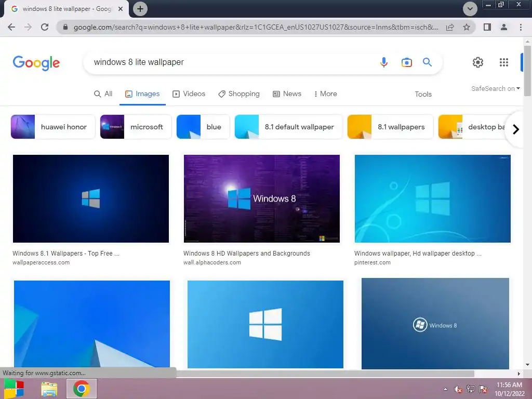Search by image with the camera icon
532x399 pixels.
(406, 62)
